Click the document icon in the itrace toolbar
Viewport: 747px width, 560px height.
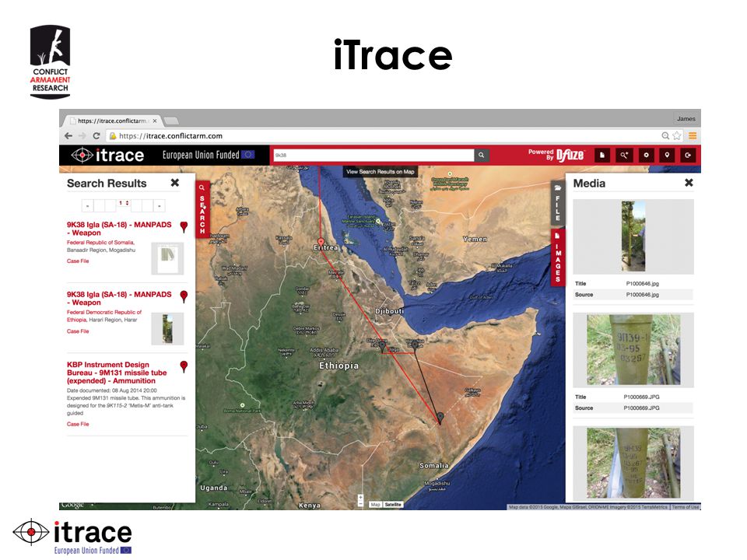click(602, 156)
